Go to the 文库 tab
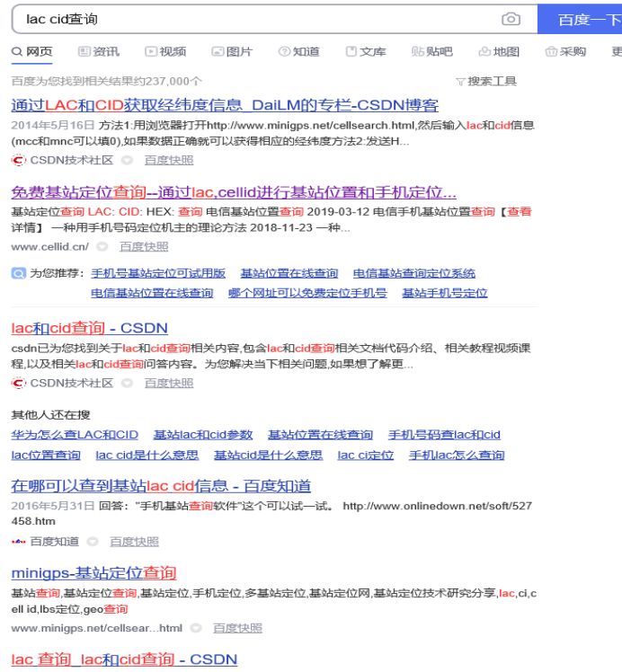622x672 pixels. pyautogui.click(x=366, y=52)
